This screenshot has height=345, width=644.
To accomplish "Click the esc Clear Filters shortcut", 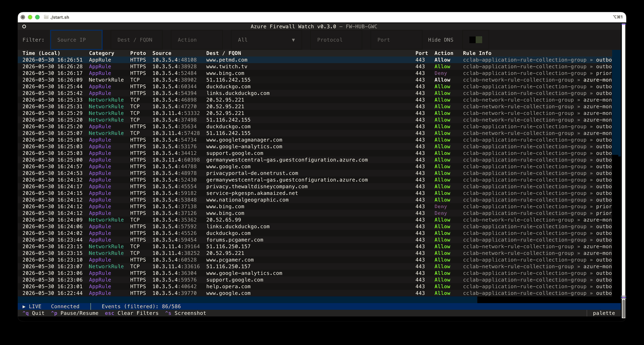I will coord(132,313).
